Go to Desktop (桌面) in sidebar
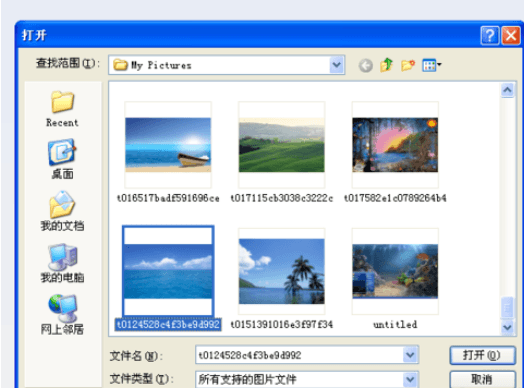The image size is (524, 388). pos(62,159)
